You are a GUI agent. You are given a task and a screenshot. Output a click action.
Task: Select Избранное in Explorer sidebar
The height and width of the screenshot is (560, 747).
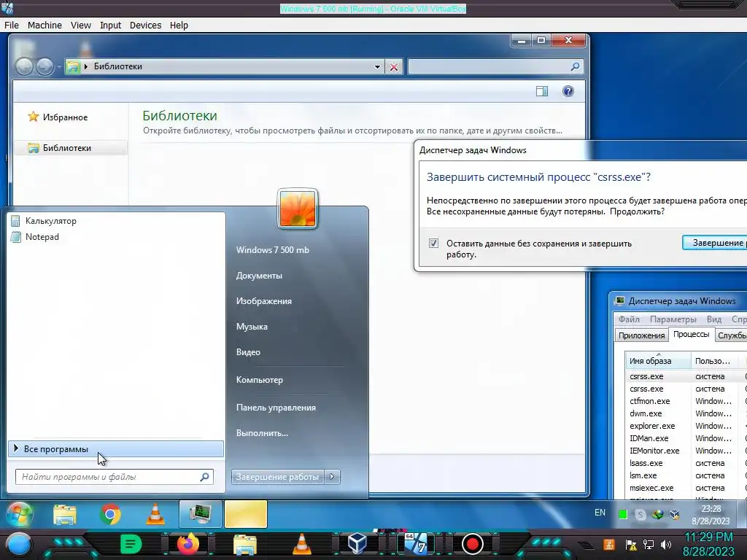point(65,117)
